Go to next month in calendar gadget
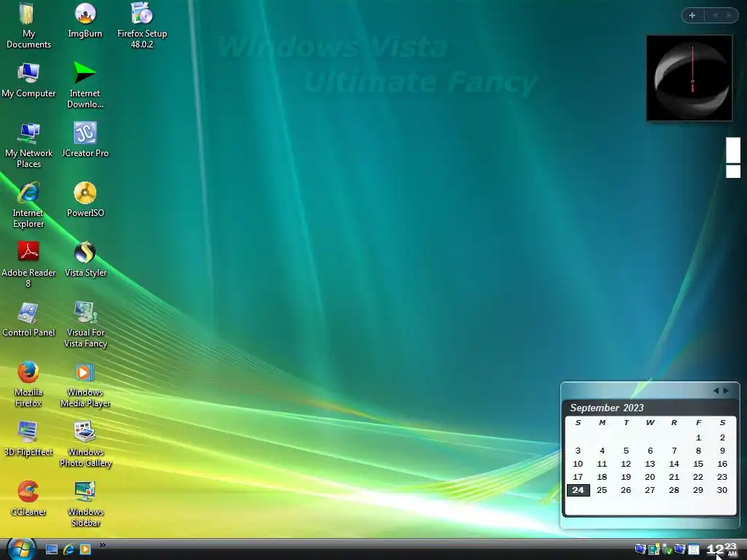The width and height of the screenshot is (747, 560). pos(726,391)
